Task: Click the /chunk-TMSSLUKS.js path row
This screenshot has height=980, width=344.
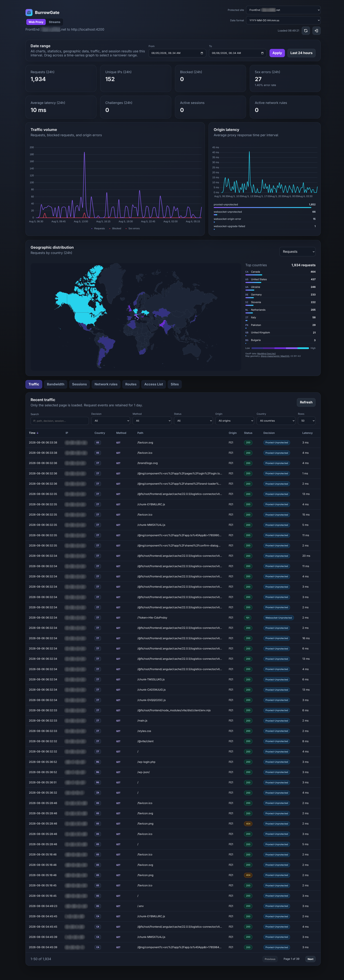Action: click(173, 679)
